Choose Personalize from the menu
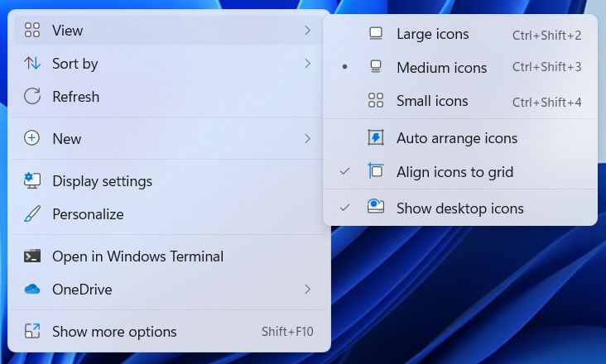This screenshot has width=606, height=364. (169, 214)
